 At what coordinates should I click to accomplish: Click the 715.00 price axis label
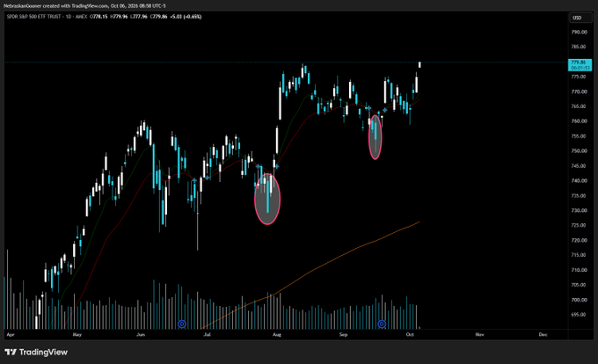579,255
